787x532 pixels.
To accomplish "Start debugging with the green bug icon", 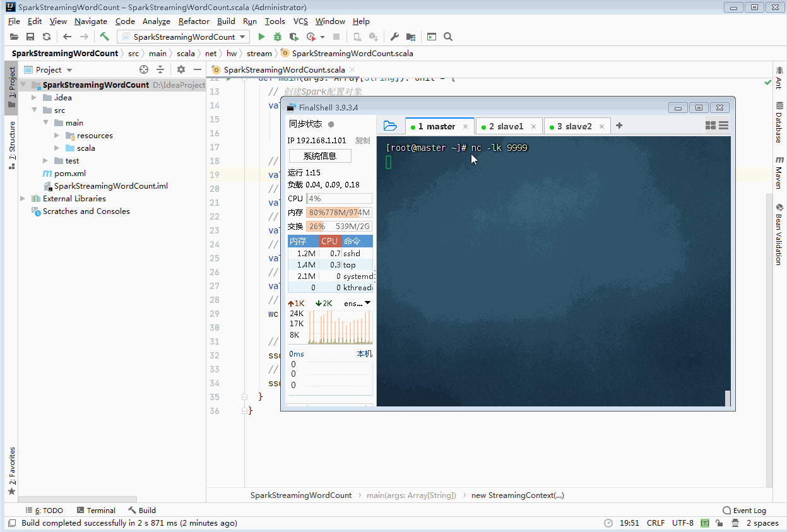I will [278, 37].
